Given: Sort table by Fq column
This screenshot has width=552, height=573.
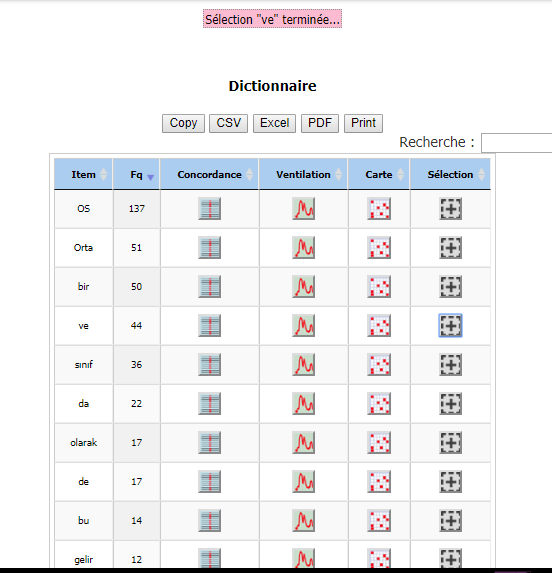Looking at the screenshot, I should (x=136, y=174).
